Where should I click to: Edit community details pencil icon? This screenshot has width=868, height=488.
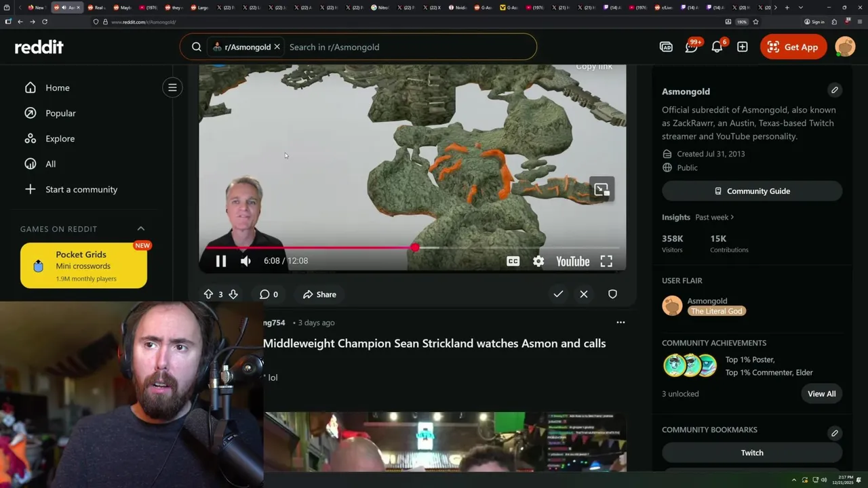835,90
